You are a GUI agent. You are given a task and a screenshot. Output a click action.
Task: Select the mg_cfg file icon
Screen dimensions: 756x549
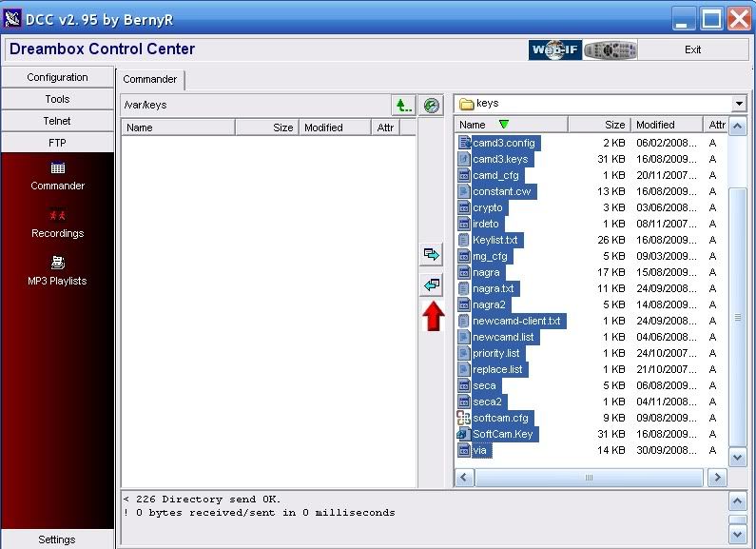point(464,256)
